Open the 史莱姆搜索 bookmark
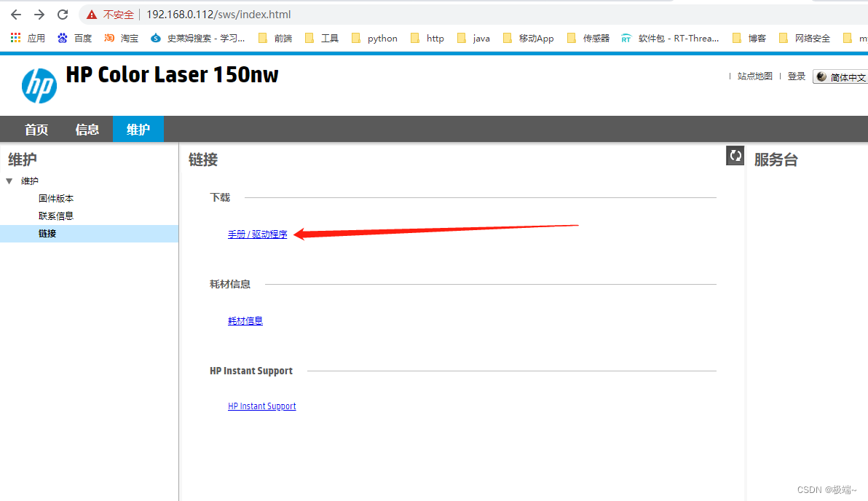The height and width of the screenshot is (501, 868). (x=197, y=38)
